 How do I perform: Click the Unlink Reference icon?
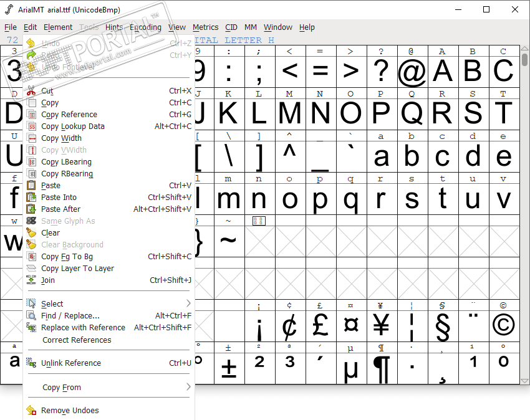tap(31, 363)
